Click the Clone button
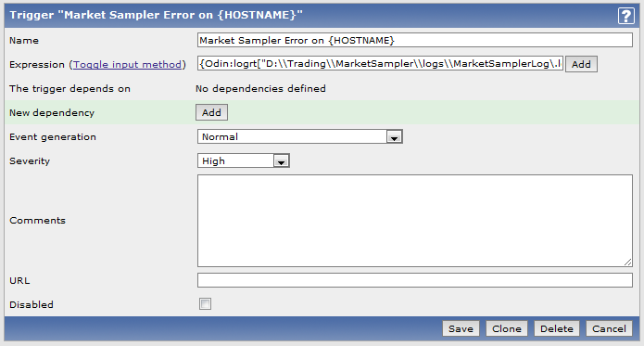Viewport: 644px width, 346px height. coord(507,328)
